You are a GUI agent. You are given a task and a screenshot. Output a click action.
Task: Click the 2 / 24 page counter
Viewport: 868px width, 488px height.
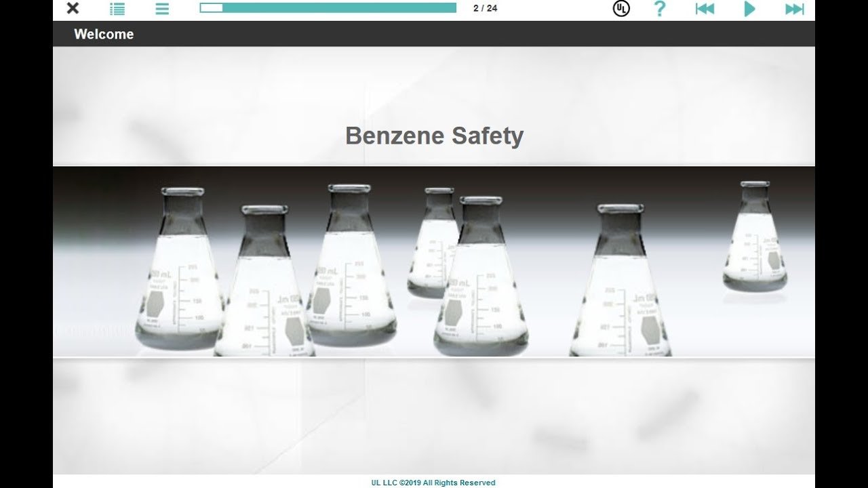click(485, 9)
